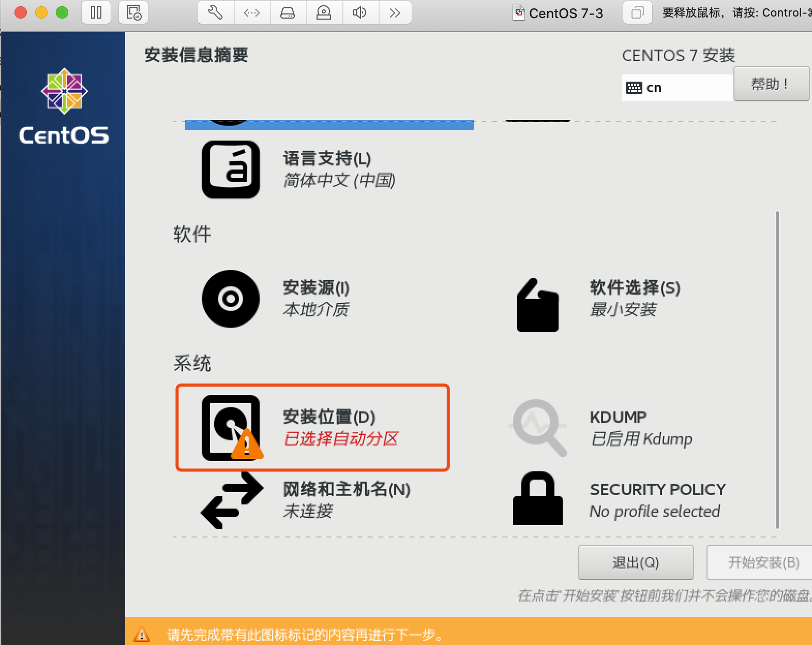Image resolution: width=812 pixels, height=645 pixels.
Task: Open 语言支持(L) settings
Action: pos(327,158)
